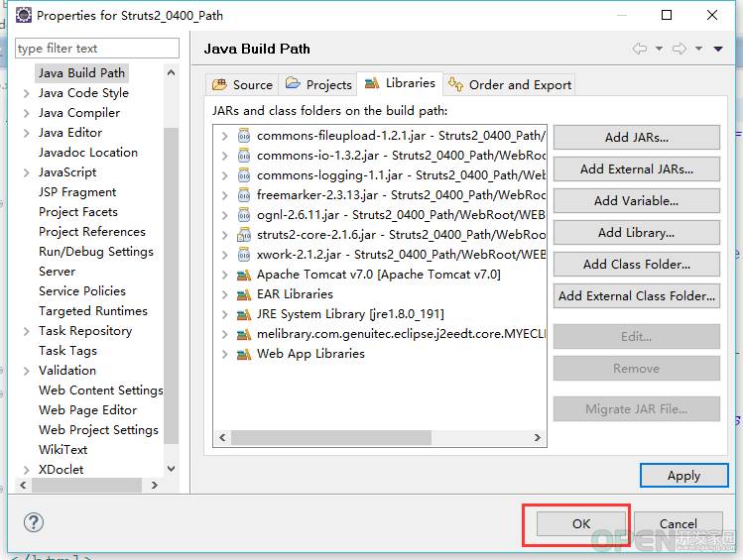
Task: Click the Add Variable... button
Action: click(637, 201)
